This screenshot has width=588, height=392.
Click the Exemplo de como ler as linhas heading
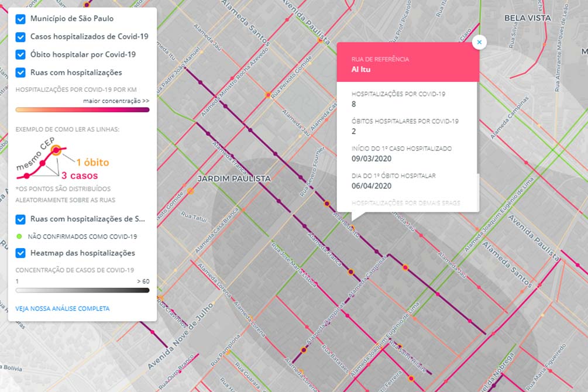tap(67, 129)
